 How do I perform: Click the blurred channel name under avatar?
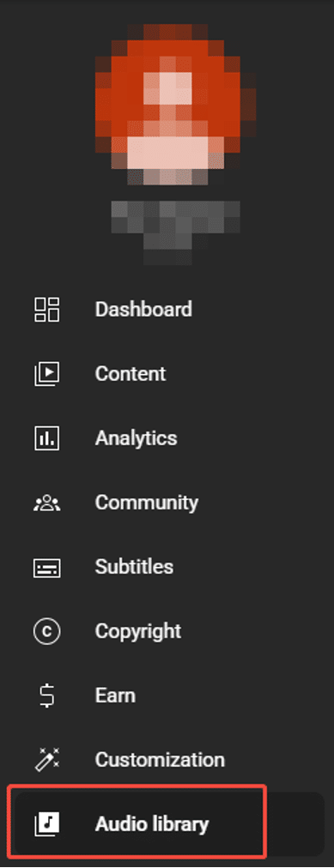click(x=175, y=232)
